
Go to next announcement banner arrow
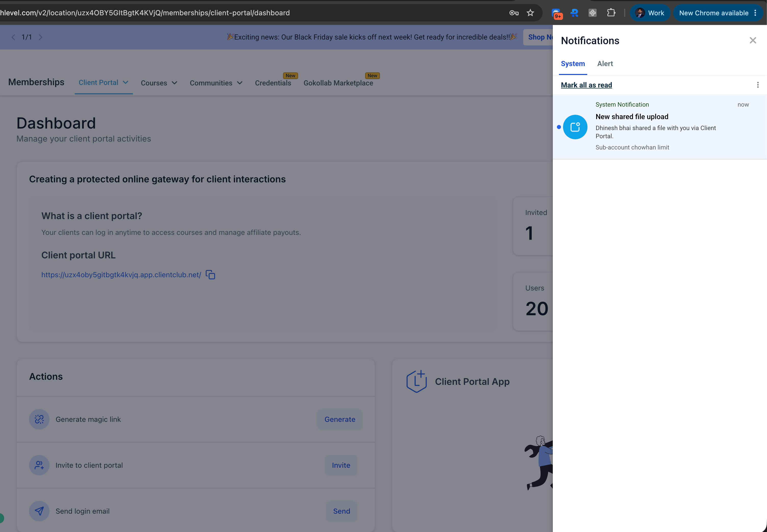click(x=40, y=37)
